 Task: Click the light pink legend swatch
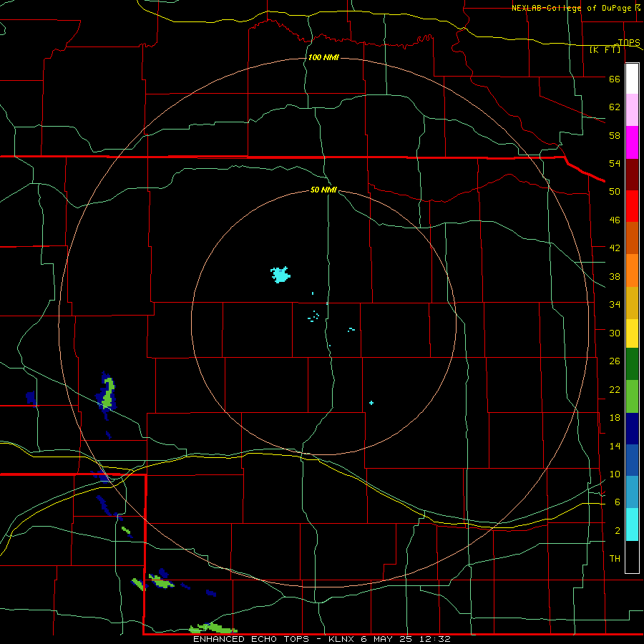pos(632,109)
